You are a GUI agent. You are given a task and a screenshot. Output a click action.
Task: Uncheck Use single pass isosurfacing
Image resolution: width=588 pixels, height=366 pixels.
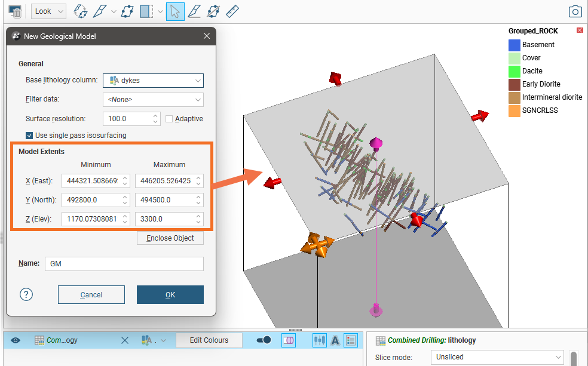click(x=29, y=136)
